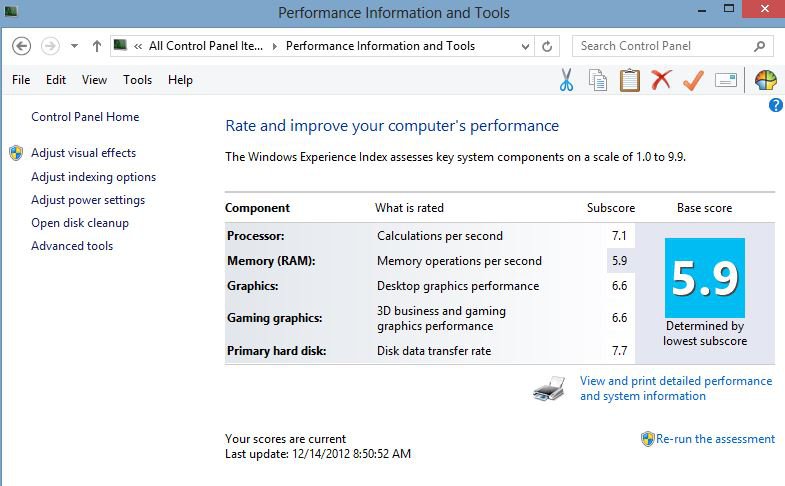The height and width of the screenshot is (486, 785).
Task: Refresh the Control Panel page
Action: [547, 46]
